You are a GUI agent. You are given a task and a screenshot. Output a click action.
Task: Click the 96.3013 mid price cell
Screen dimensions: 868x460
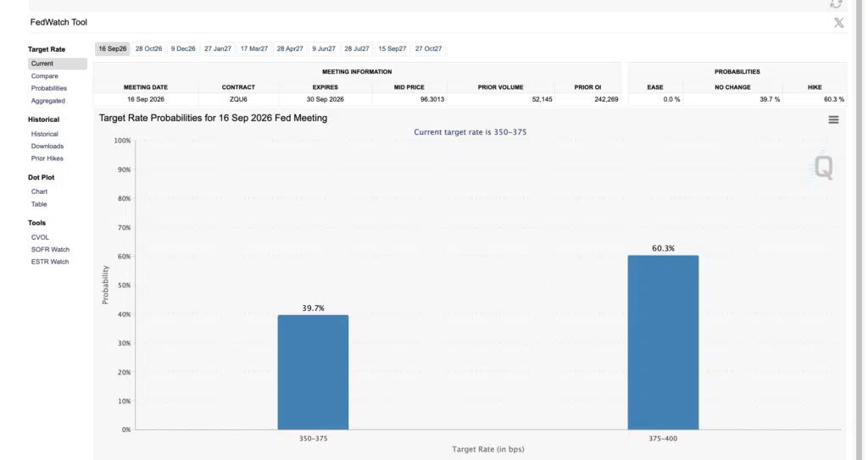pos(409,100)
